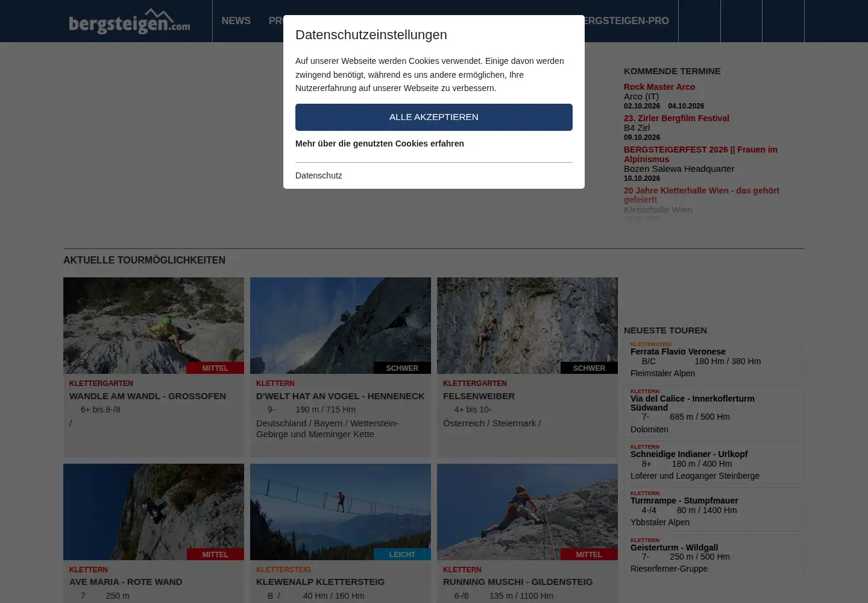The image size is (868, 603).
Task: Open the Felsenweiber tour photo
Action: click(527, 326)
